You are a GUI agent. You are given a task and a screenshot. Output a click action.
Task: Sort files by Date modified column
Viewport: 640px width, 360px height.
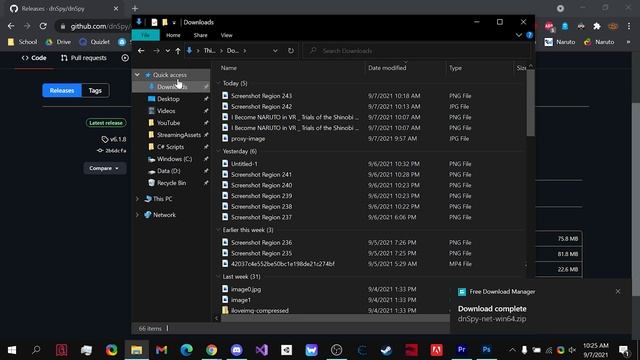pos(387,68)
